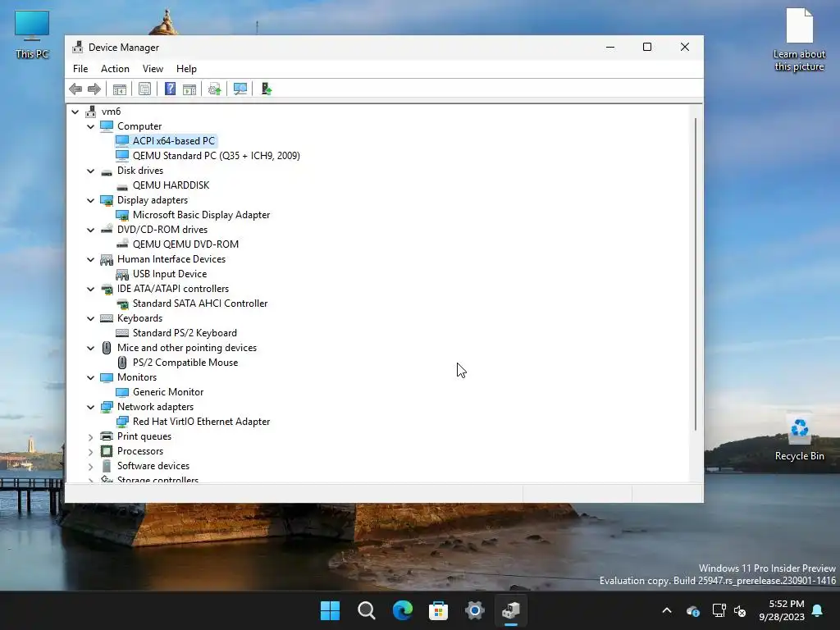840x630 pixels.
Task: Click the Forward arrow toolbar icon
Action: point(94,89)
